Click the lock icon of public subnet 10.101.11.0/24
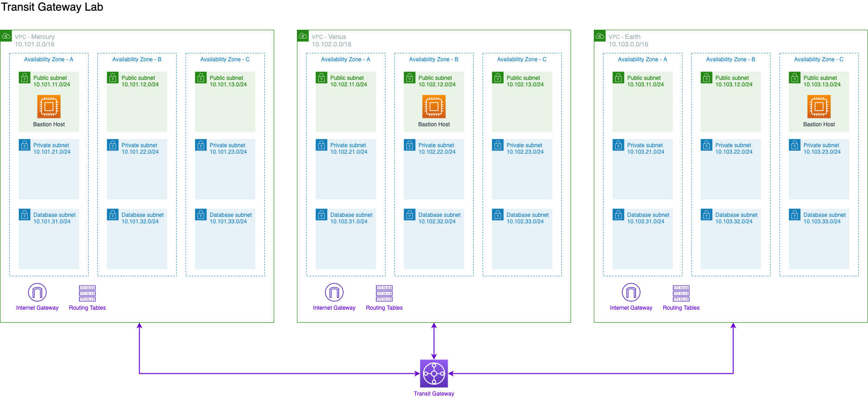The width and height of the screenshot is (868, 397). (x=25, y=78)
